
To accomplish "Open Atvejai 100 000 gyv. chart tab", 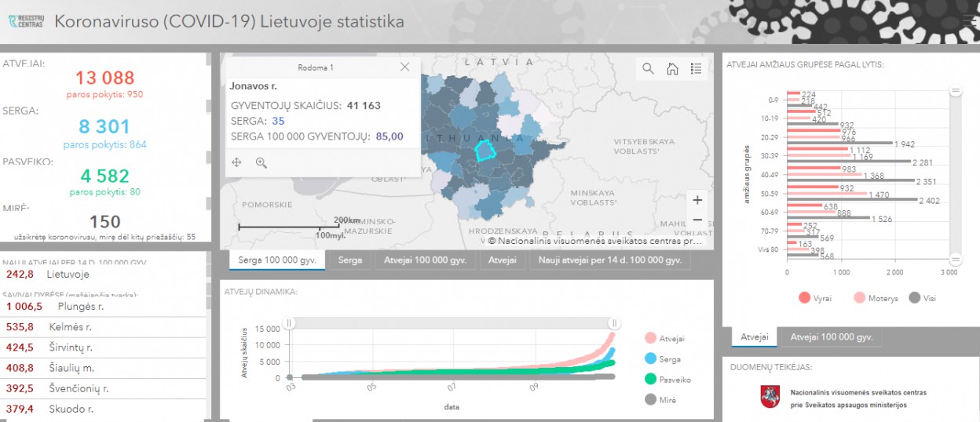I will coord(831,337).
